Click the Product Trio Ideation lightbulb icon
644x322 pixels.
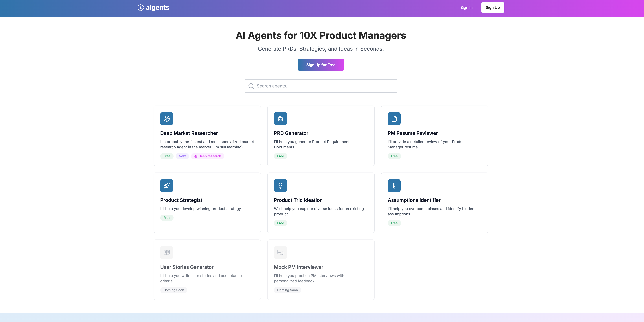[x=280, y=186]
